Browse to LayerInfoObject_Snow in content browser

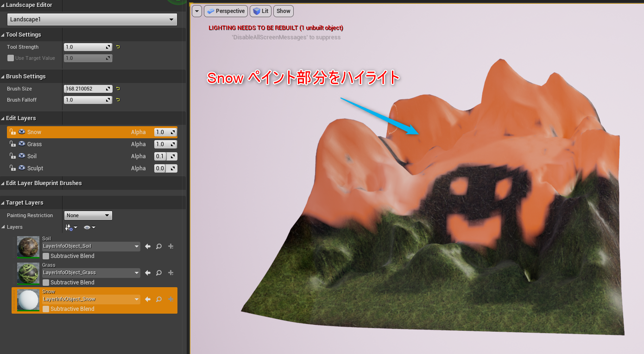pyautogui.click(x=159, y=299)
